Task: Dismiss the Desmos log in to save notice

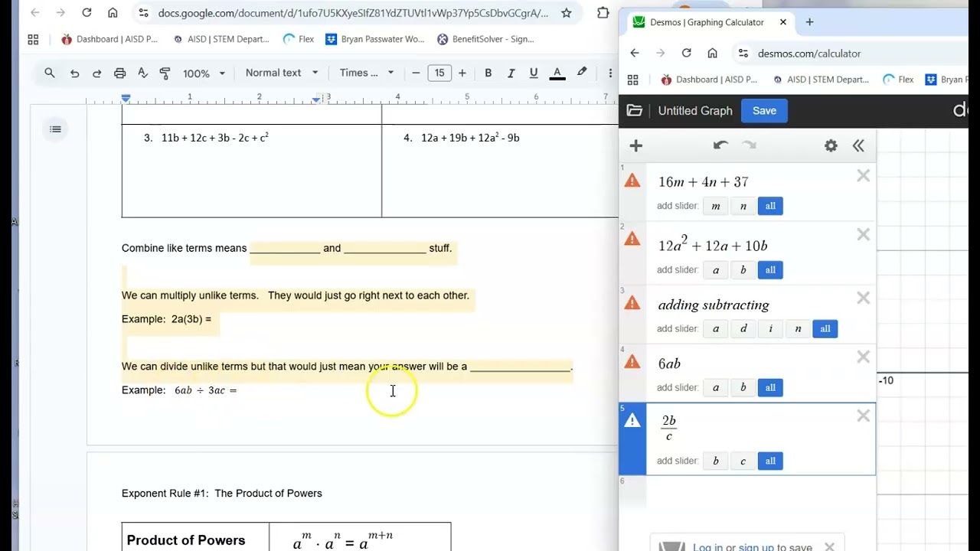Action: [829, 547]
